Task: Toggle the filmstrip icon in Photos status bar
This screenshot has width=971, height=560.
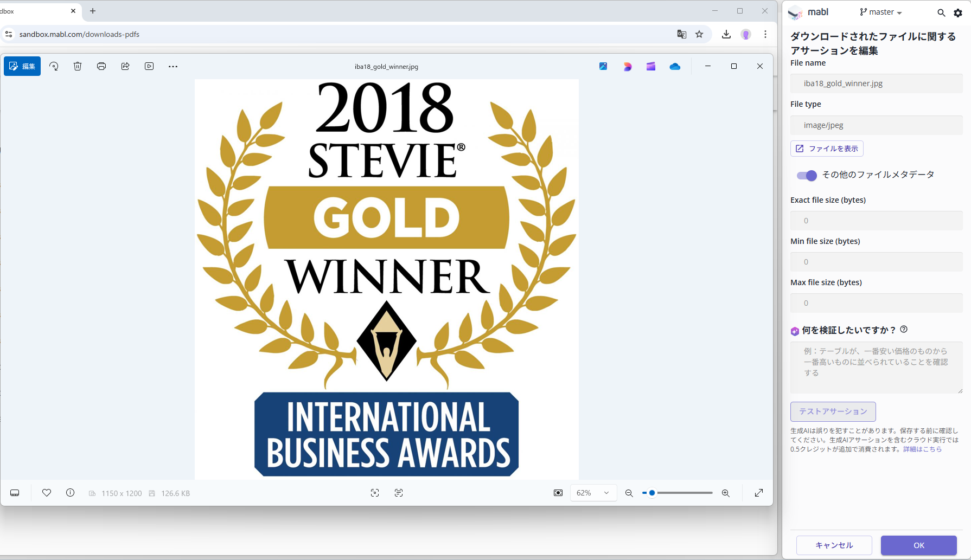Action: 15,493
